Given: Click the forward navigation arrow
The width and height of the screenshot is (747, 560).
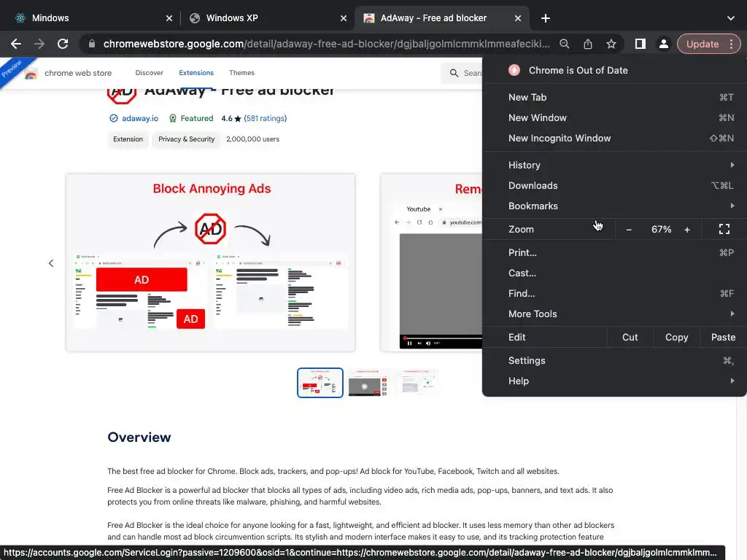Looking at the screenshot, I should click(x=39, y=44).
